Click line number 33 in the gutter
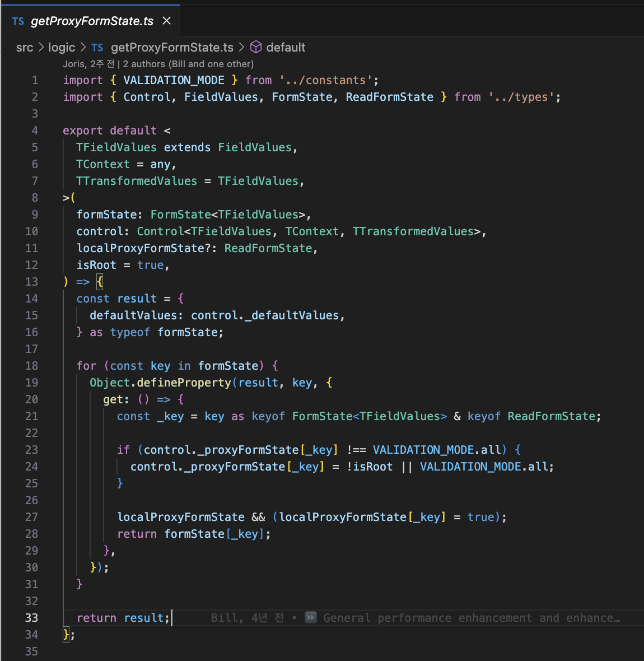This screenshot has height=661, width=644. pos(31,618)
